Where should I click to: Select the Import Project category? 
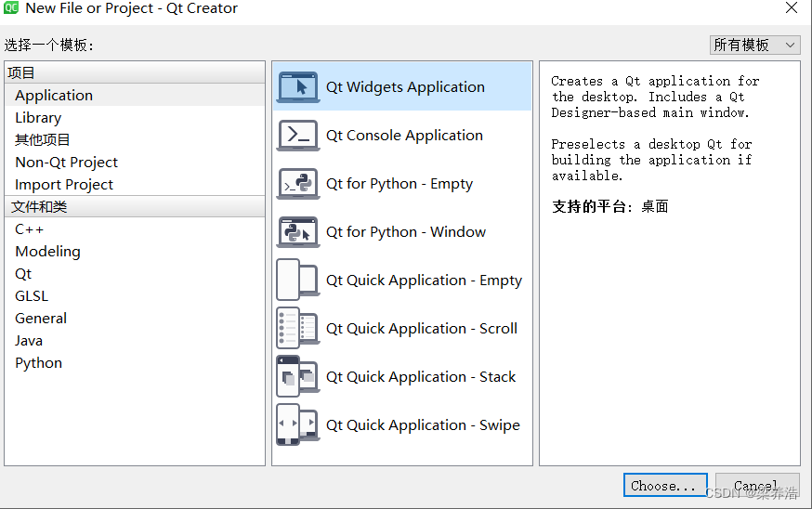(64, 185)
